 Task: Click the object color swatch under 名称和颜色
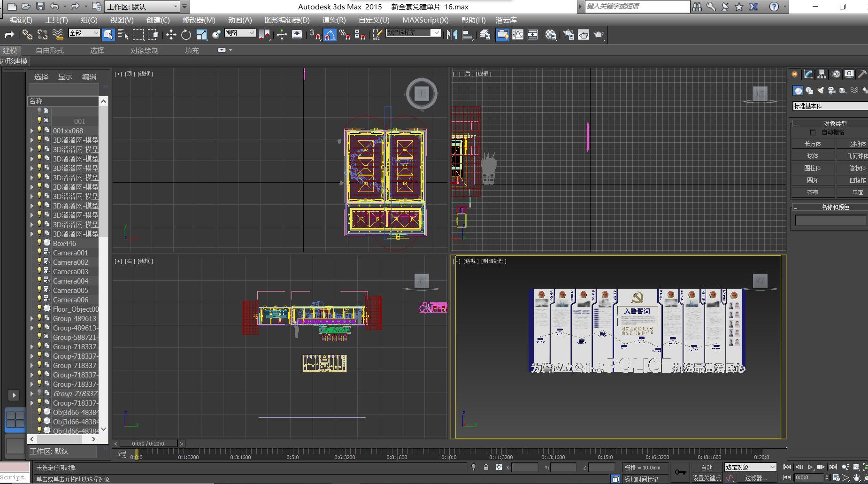point(830,220)
